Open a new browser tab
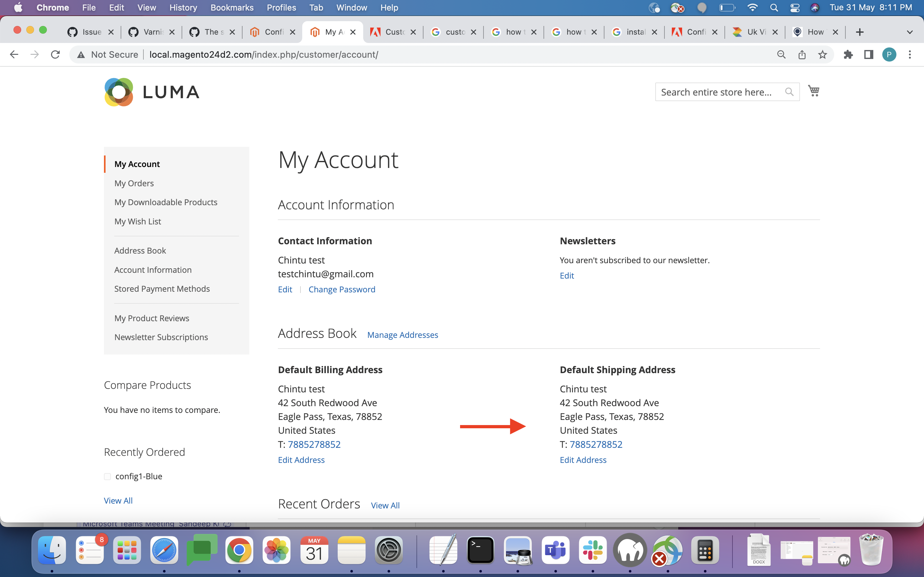924x577 pixels. coord(860,32)
